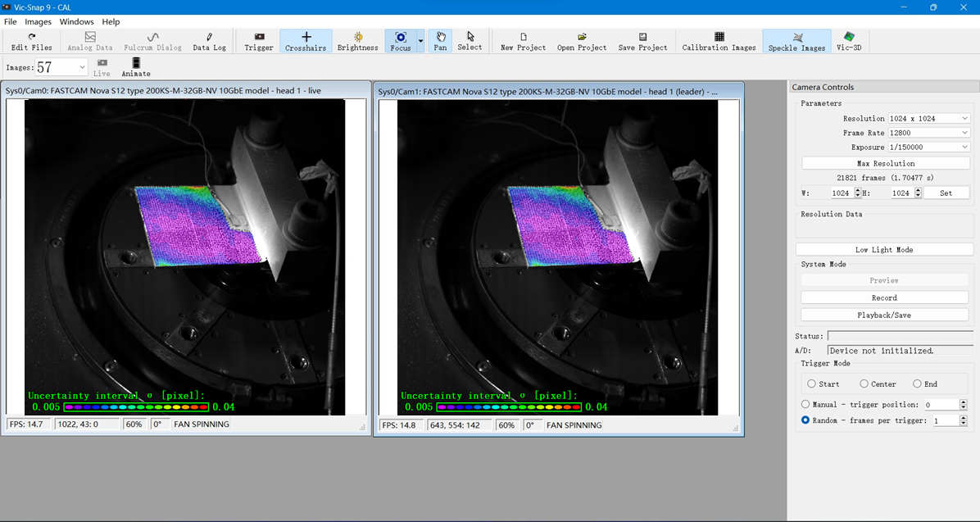Open the Focus tool dropdown arrow
The height and width of the screenshot is (522, 980).
[420, 41]
